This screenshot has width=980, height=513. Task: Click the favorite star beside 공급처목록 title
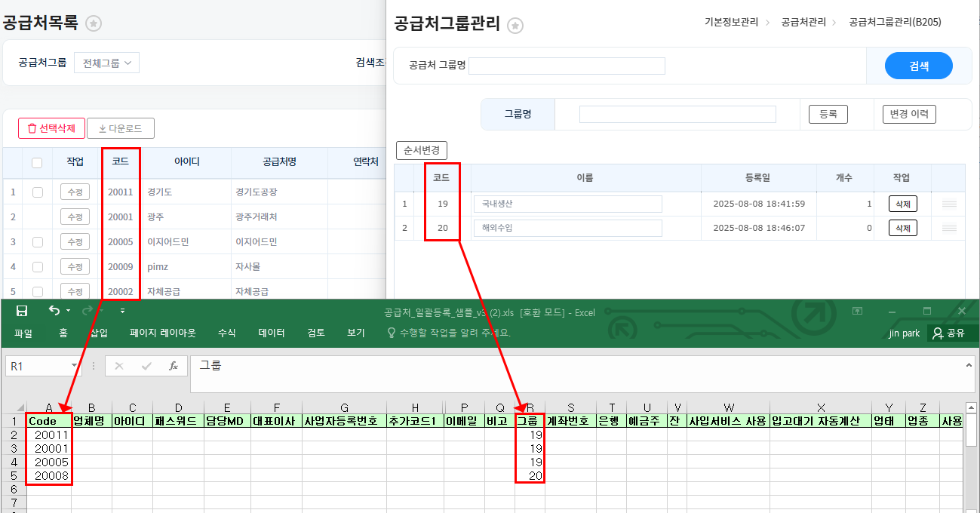[94, 23]
